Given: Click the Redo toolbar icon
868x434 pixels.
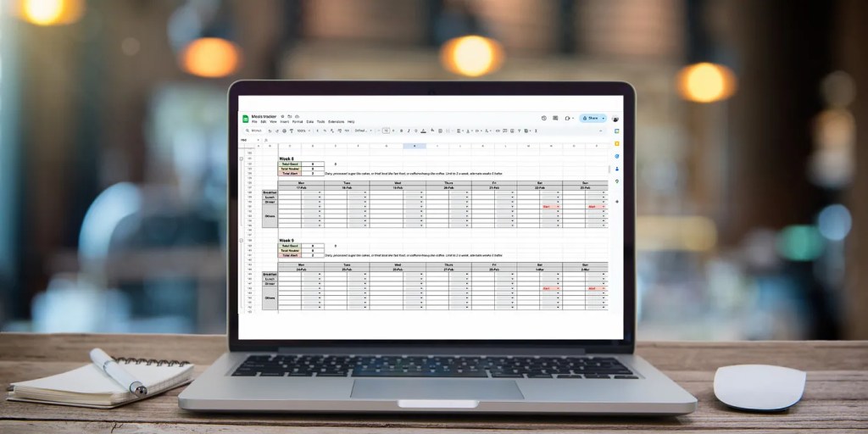Looking at the screenshot, I should (277, 131).
